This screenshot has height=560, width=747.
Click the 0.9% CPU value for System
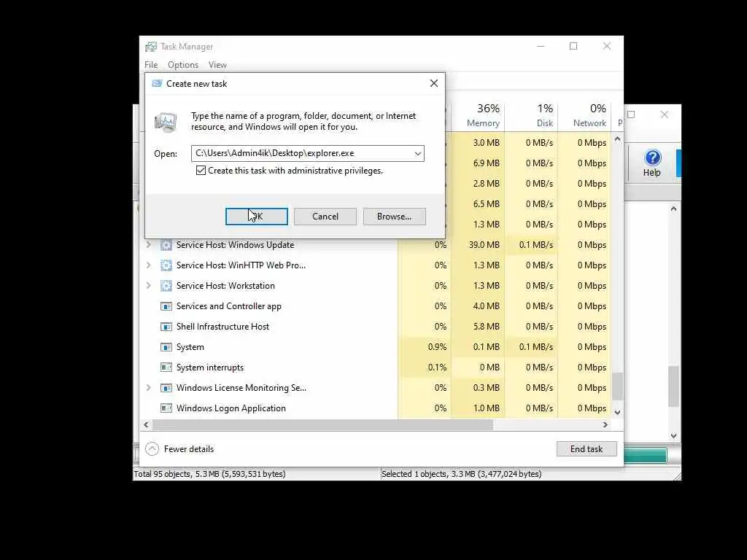coord(437,347)
